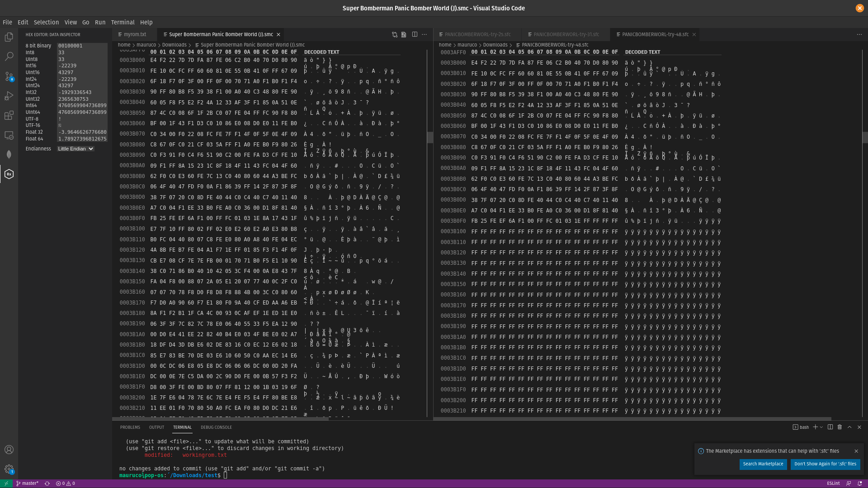Click the remote window indicator in status bar
The image size is (868, 488).
point(6,483)
